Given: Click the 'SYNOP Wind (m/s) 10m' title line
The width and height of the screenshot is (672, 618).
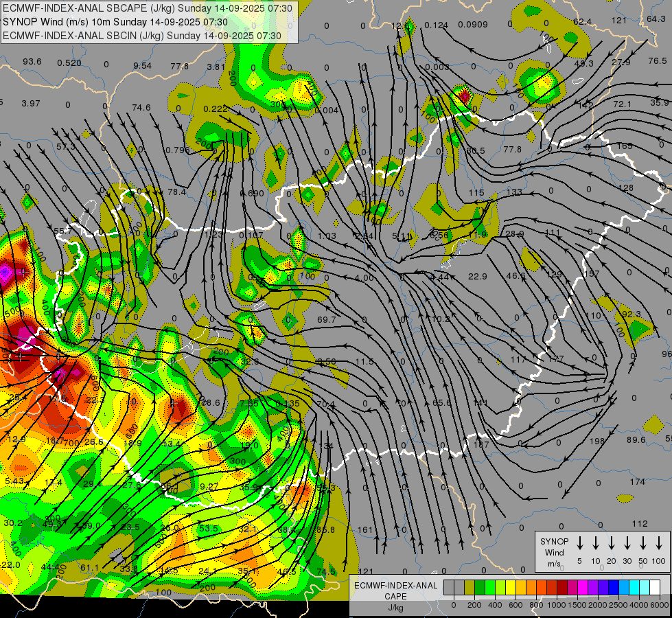Looking at the screenshot, I should point(115,22).
